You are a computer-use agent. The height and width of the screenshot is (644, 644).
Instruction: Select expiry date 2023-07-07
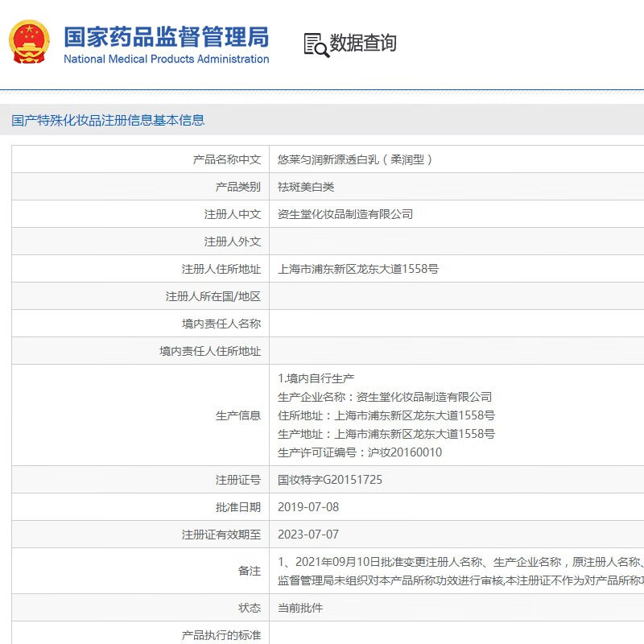coord(308,535)
